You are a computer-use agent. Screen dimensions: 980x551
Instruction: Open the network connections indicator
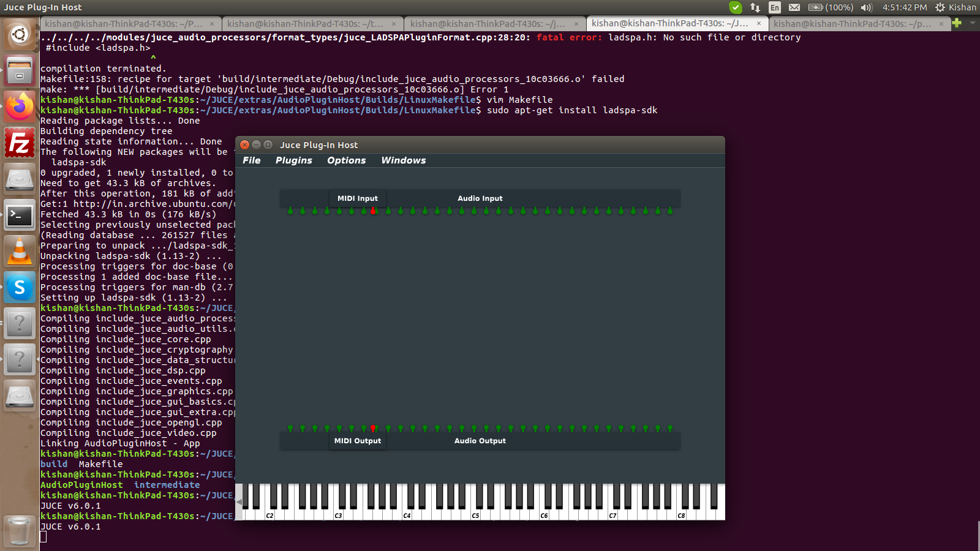pyautogui.click(x=755, y=7)
